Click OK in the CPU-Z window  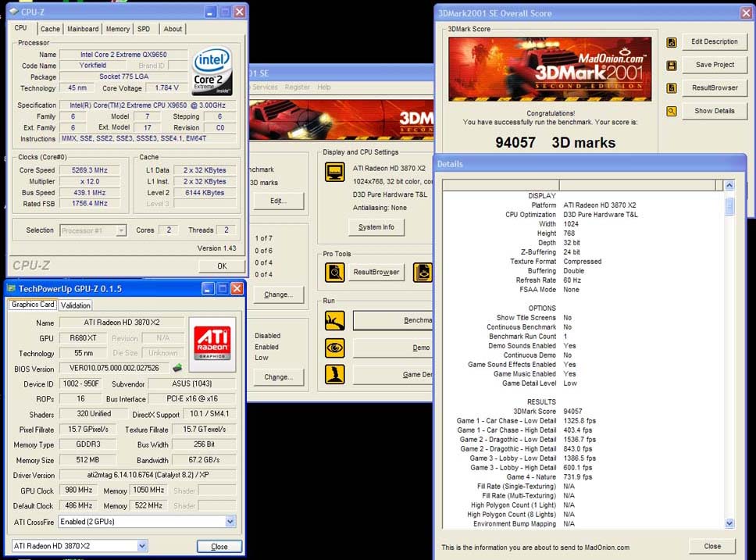222,266
